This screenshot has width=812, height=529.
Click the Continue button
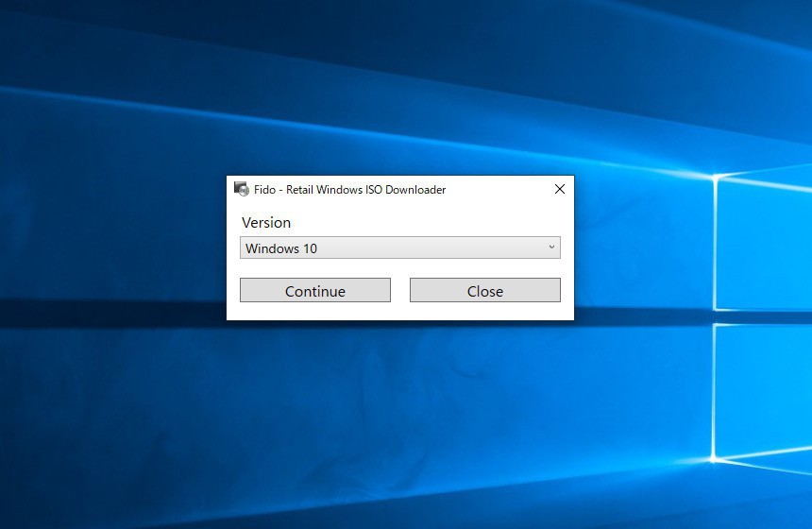tap(314, 290)
